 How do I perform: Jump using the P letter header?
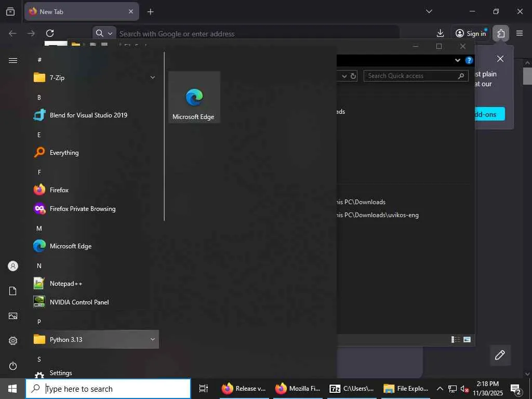(x=39, y=322)
